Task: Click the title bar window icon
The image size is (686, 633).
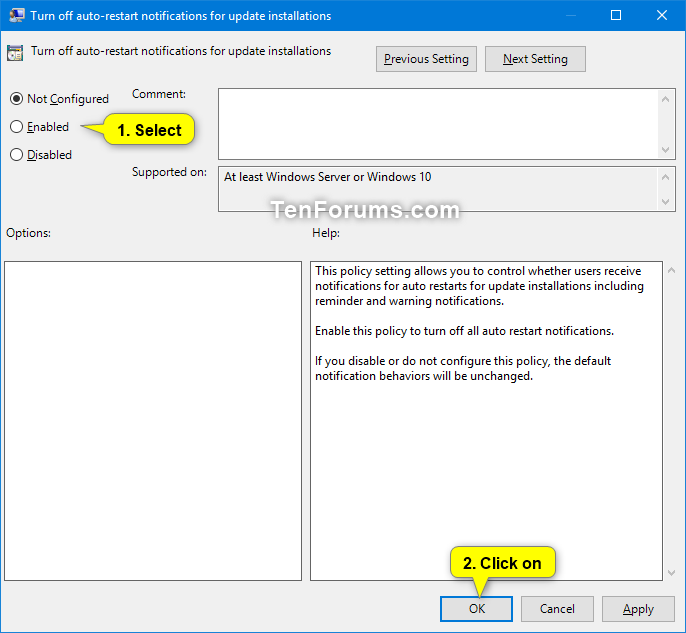Action: click(17, 15)
